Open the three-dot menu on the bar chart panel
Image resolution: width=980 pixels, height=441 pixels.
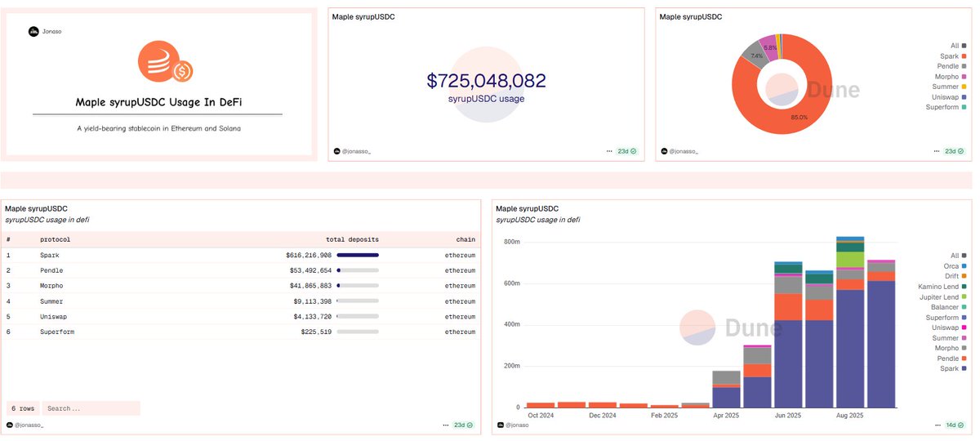point(936,425)
